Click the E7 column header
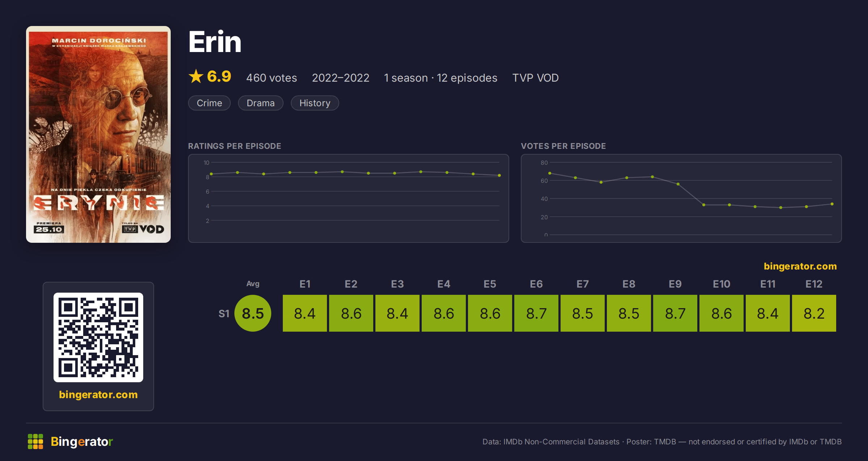Image resolution: width=868 pixels, height=461 pixels. point(583,284)
